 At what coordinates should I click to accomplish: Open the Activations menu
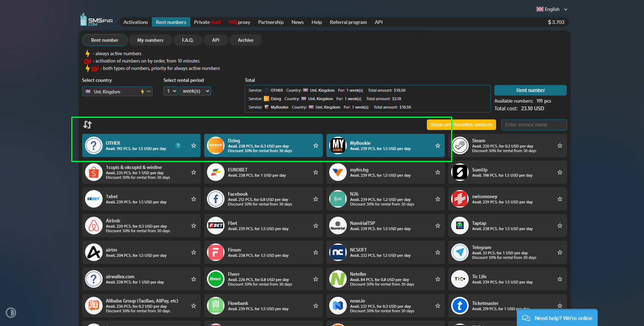click(136, 22)
